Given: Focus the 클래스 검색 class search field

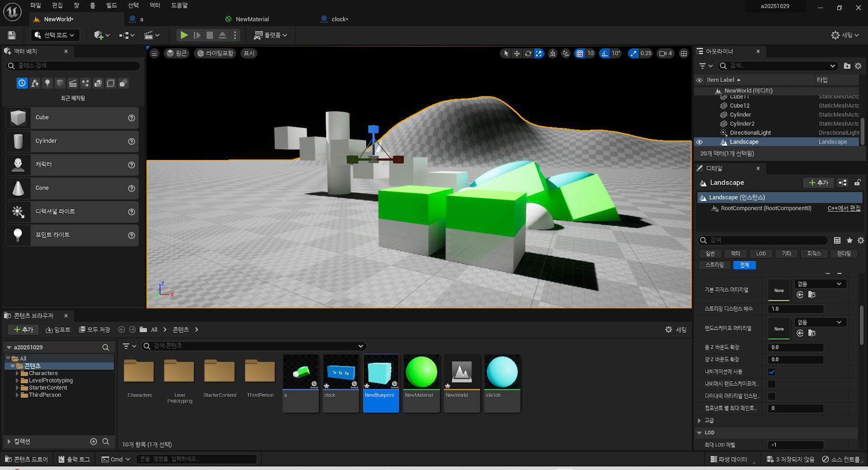Looking at the screenshot, I should (73, 66).
